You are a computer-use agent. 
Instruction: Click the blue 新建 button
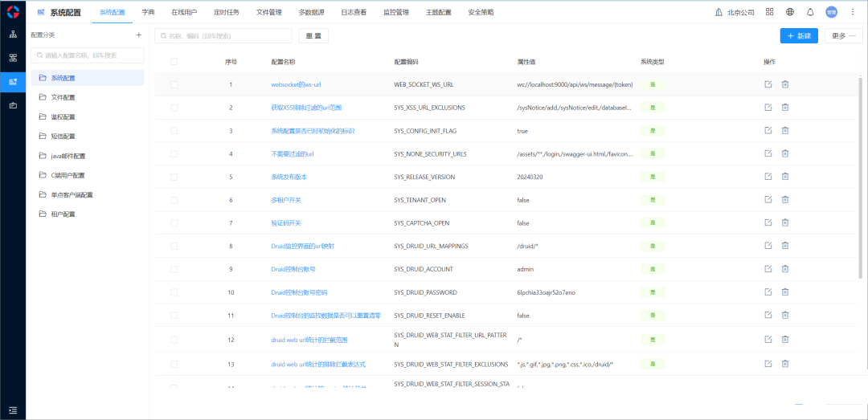799,36
